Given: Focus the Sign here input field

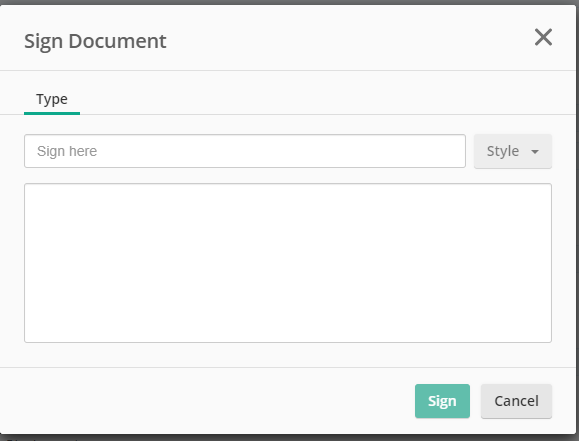Looking at the screenshot, I should point(245,151).
